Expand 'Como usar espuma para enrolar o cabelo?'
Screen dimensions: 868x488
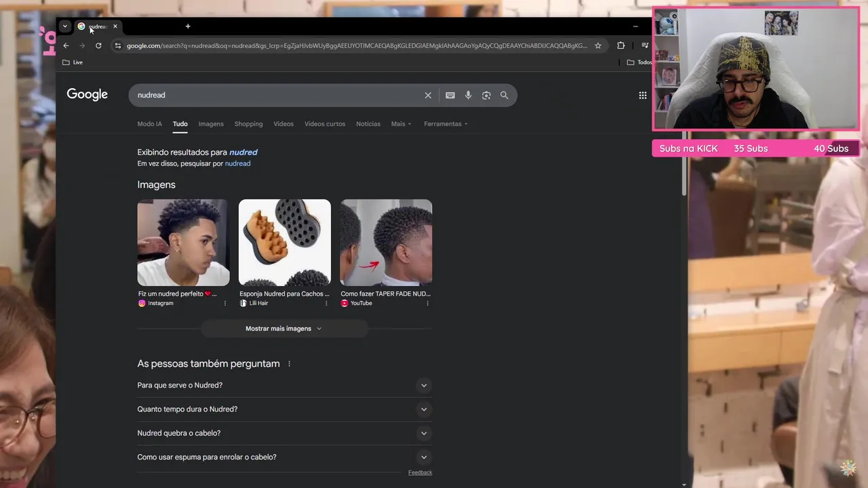click(284, 457)
